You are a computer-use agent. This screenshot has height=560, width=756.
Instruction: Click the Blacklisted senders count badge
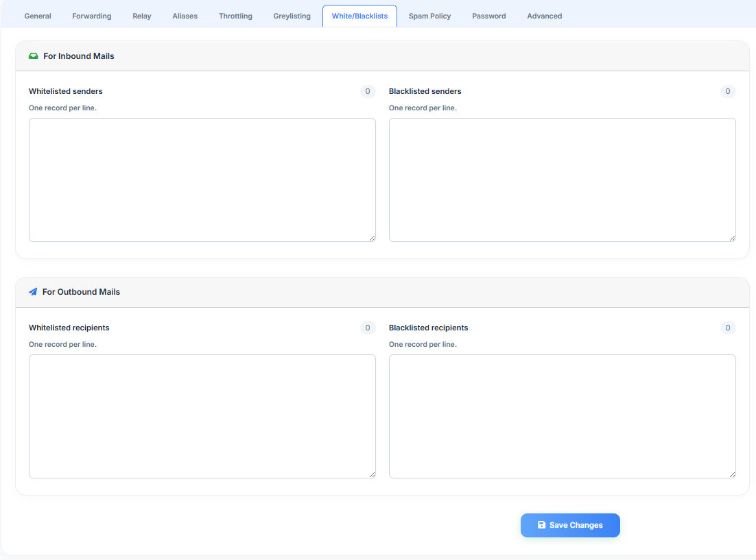coord(728,91)
